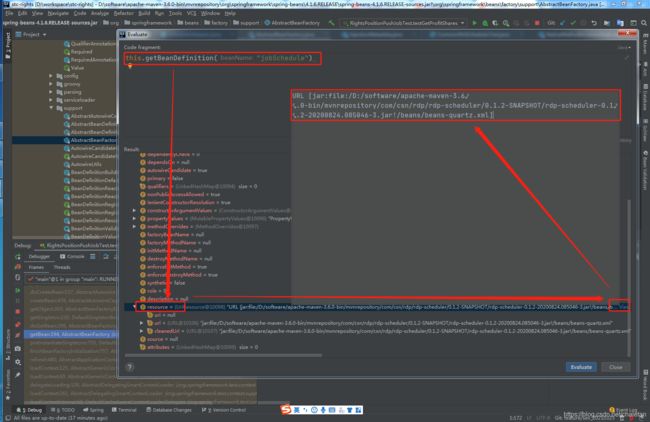Click the Required class in project tree
This screenshot has height=422, width=650.
(81, 52)
